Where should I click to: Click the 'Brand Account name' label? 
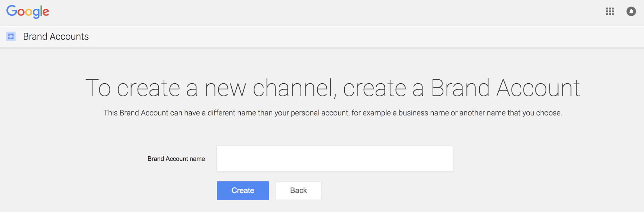click(x=176, y=159)
